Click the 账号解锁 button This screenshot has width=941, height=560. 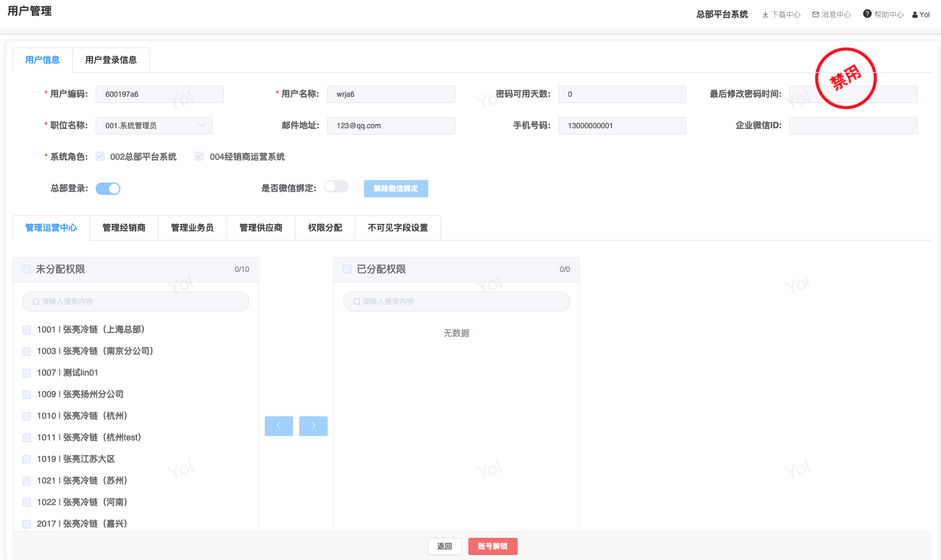[492, 546]
